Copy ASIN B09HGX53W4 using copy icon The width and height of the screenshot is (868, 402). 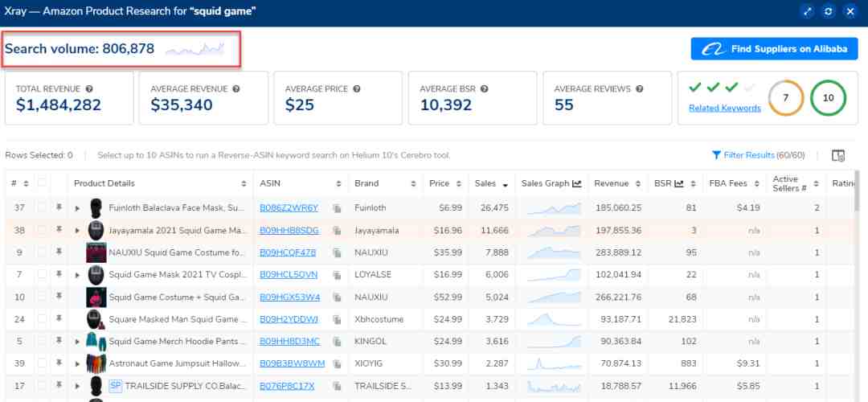[x=337, y=297]
